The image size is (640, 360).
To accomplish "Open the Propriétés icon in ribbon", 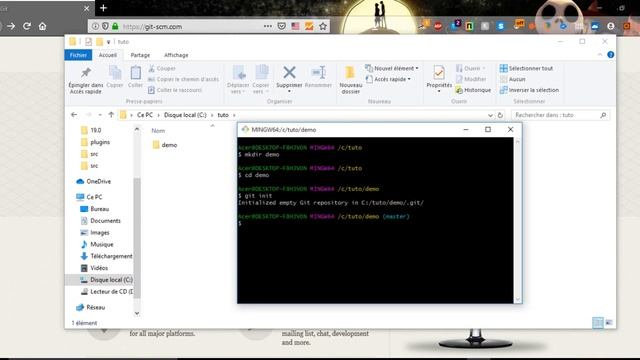I will click(439, 73).
